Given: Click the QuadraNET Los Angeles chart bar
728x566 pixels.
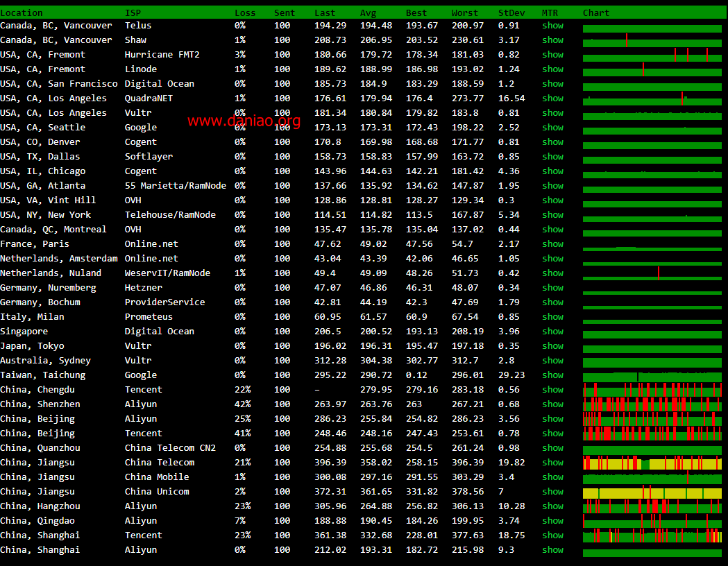Looking at the screenshot, I should point(652,98).
